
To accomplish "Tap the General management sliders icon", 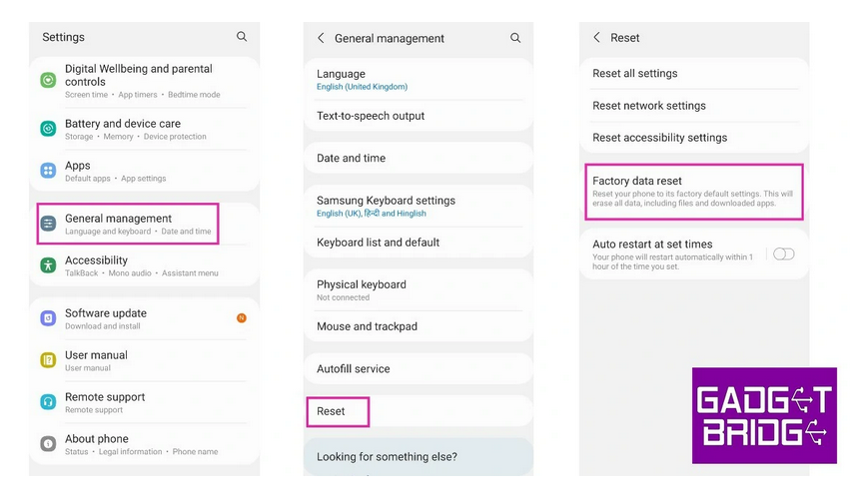I will (48, 224).
